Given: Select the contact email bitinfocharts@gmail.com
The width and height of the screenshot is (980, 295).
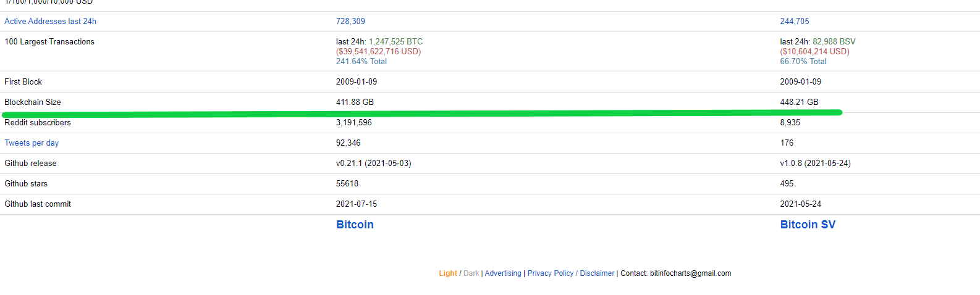Looking at the screenshot, I should point(690,273).
